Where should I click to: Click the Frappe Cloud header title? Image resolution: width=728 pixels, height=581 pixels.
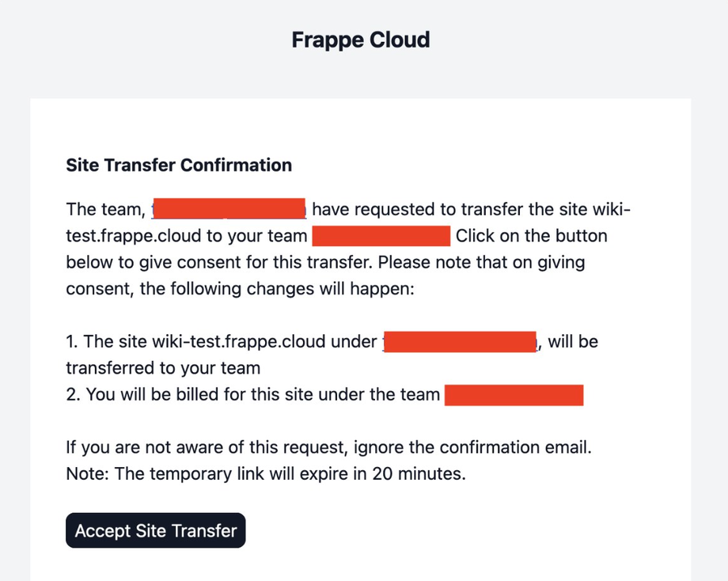pos(361,40)
